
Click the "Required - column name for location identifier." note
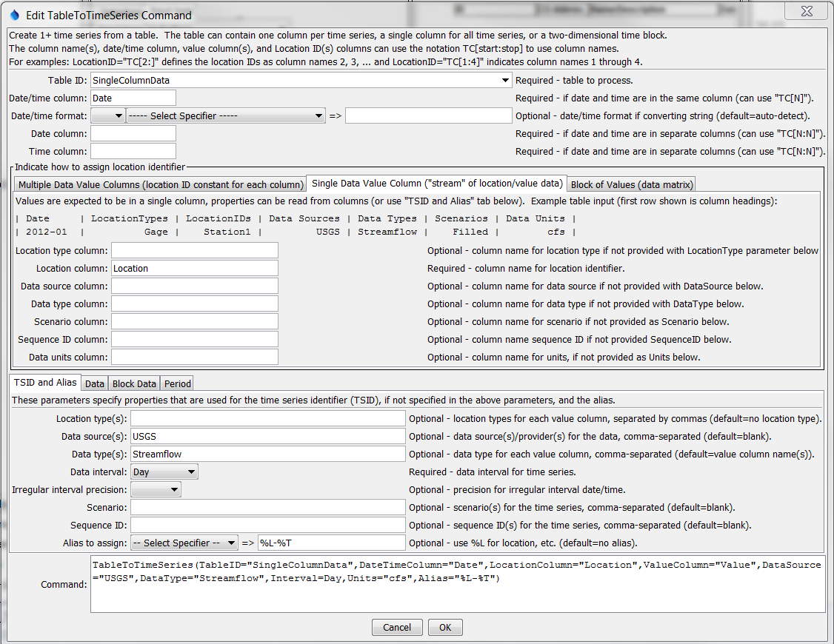(526, 268)
